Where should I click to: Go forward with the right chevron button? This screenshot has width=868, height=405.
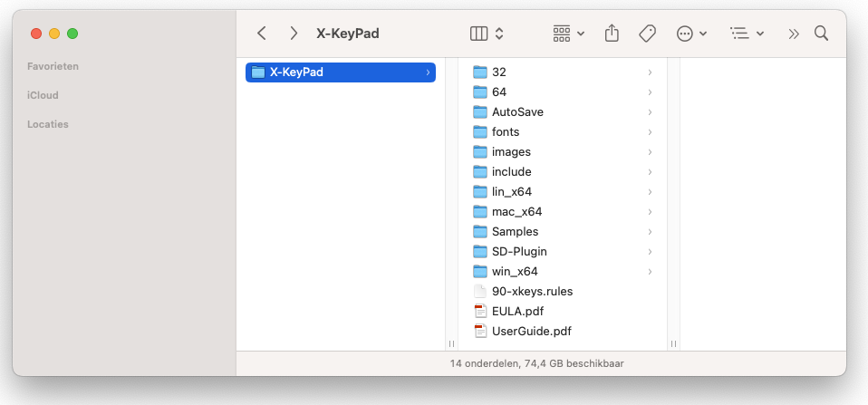(x=294, y=34)
